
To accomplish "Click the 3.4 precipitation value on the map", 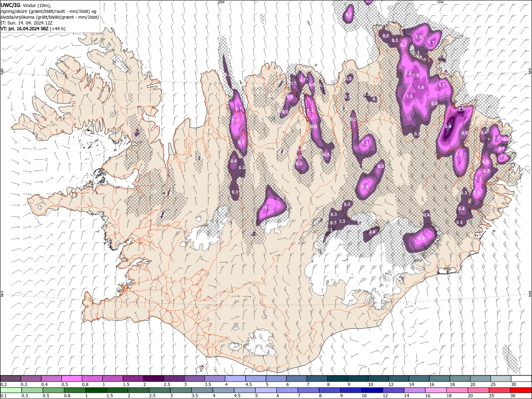I will click(448, 126).
